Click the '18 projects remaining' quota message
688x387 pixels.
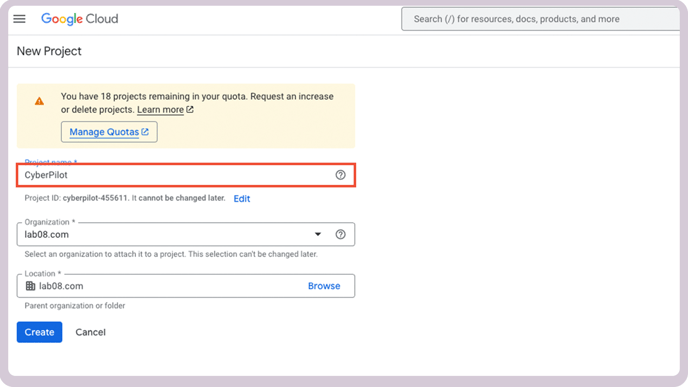[x=197, y=103]
